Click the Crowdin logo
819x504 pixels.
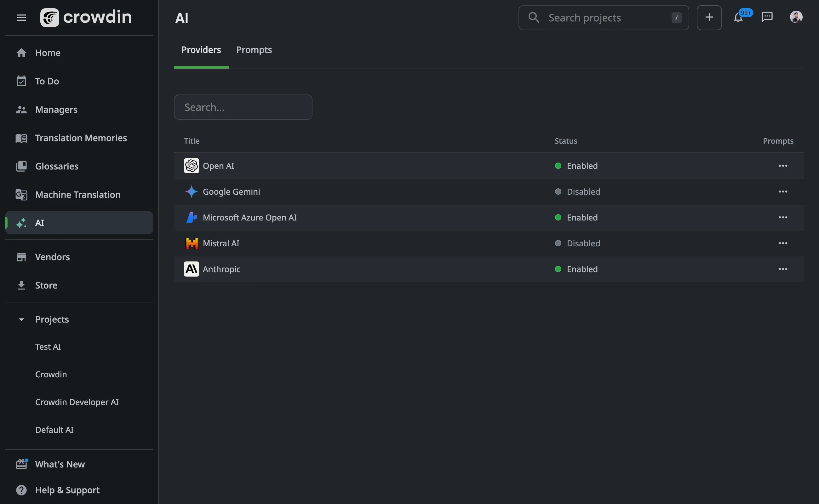(x=86, y=17)
